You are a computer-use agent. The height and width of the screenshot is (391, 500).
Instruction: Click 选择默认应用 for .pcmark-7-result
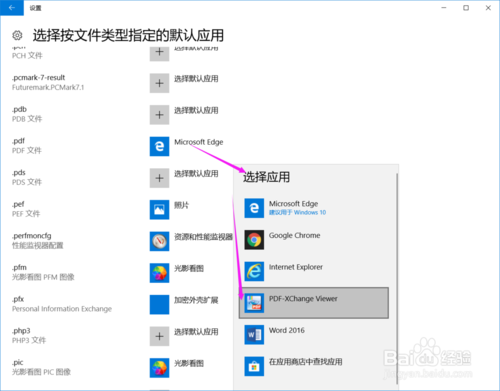[196, 79]
